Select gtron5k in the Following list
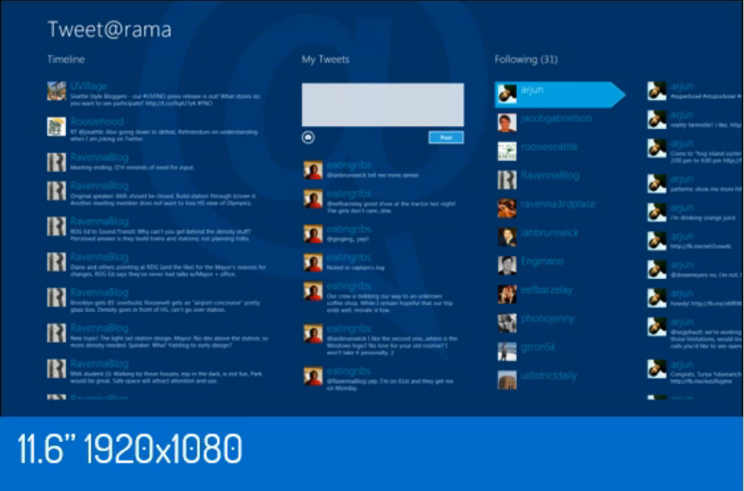The height and width of the screenshot is (491, 744). (560, 352)
